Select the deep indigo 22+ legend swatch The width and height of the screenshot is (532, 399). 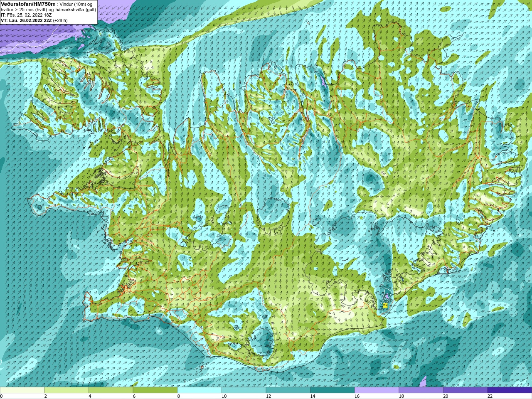510,390
